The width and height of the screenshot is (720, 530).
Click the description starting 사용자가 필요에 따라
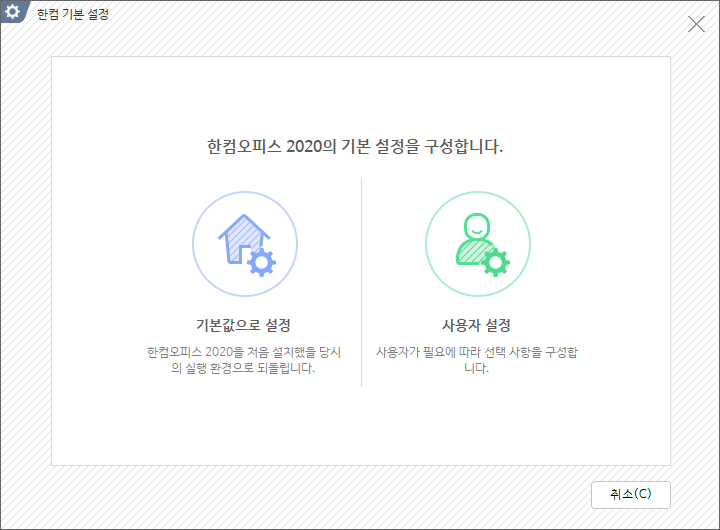coord(477,360)
